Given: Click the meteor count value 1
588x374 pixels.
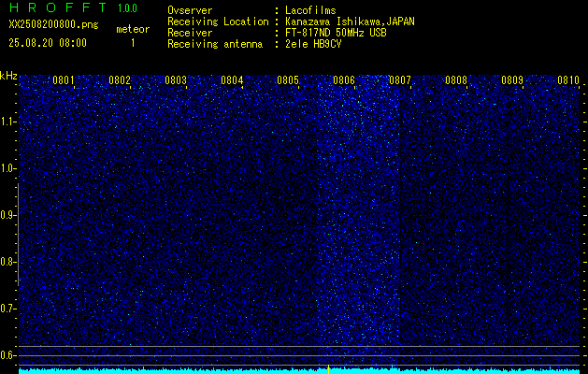Looking at the screenshot, I should click(133, 43).
